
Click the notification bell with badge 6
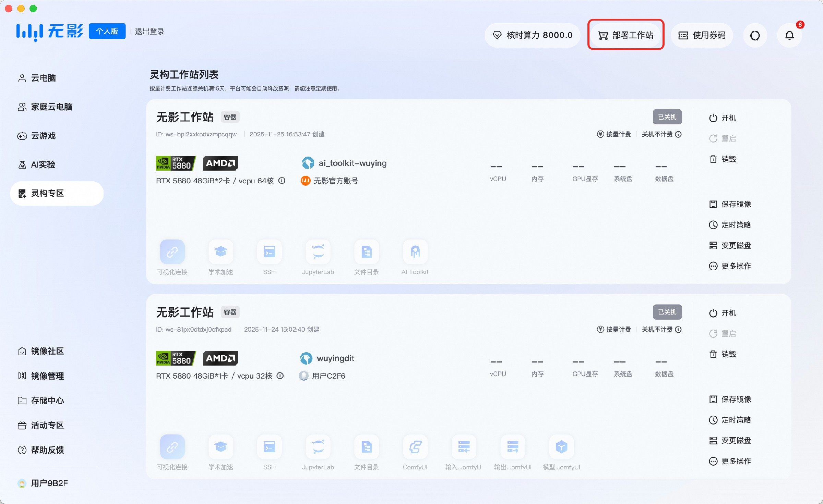pos(789,35)
